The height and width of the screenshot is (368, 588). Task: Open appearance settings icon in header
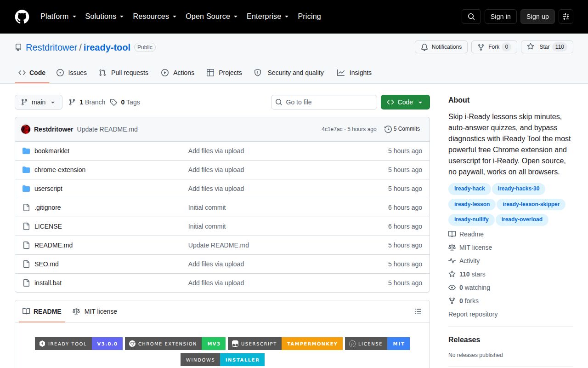click(566, 17)
